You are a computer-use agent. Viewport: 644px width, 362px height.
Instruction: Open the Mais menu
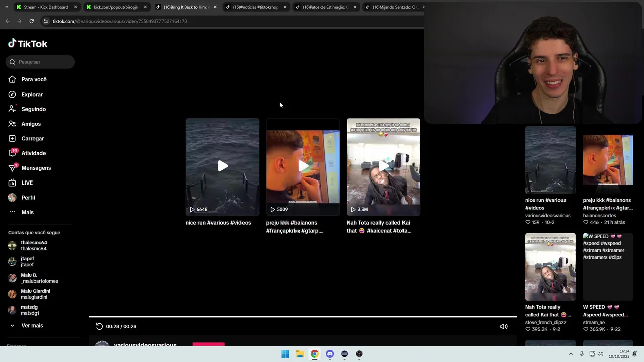27,212
